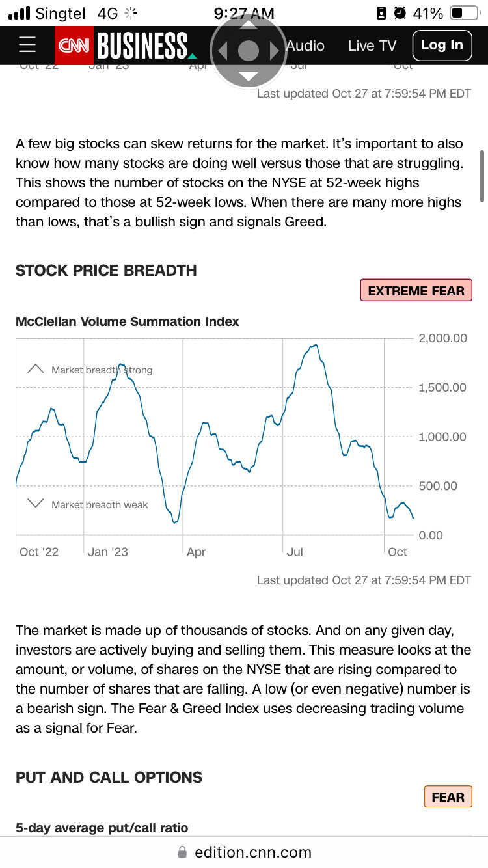Tap the Market breadth weak legend marker

click(x=35, y=503)
